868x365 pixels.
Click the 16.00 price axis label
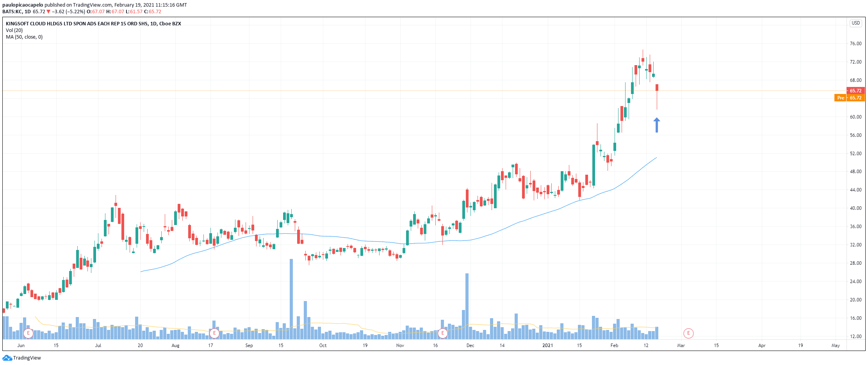[856, 318]
